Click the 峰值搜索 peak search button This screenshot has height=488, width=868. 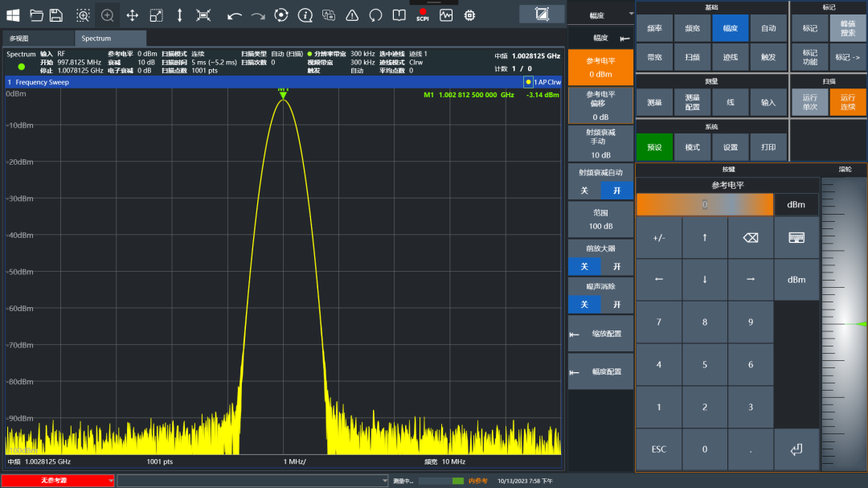pyautogui.click(x=848, y=28)
